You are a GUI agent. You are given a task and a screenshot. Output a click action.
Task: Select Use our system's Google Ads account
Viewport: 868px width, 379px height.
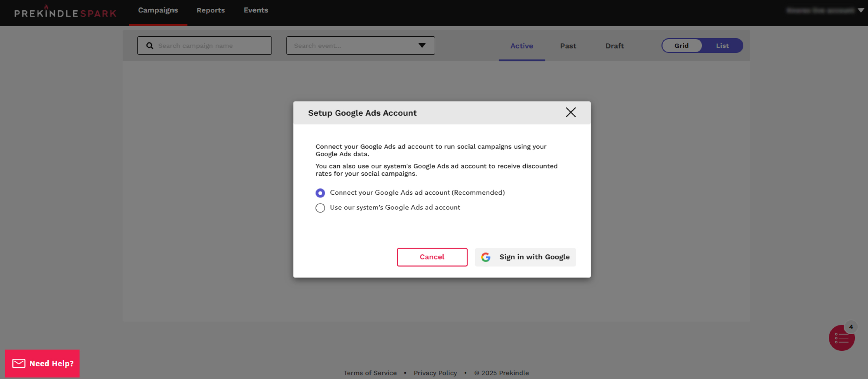pyautogui.click(x=320, y=208)
